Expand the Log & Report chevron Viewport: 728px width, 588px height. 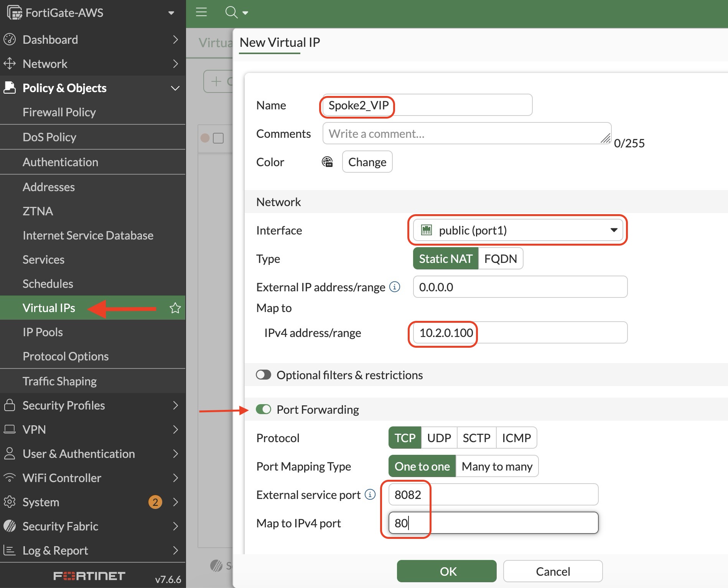click(175, 550)
